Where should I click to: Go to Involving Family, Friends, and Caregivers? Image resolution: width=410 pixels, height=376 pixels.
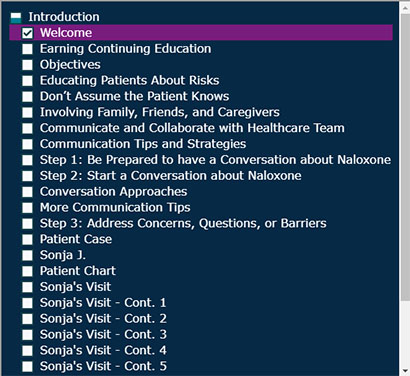[160, 112]
